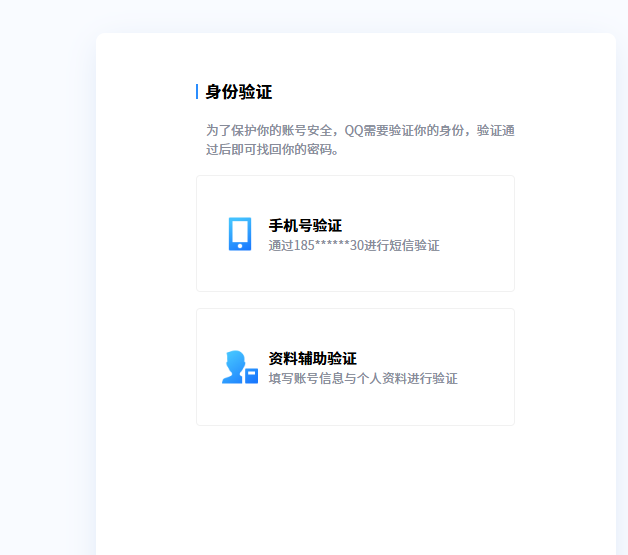
Task: Choose 手机号验证 option title
Action: click(x=305, y=225)
